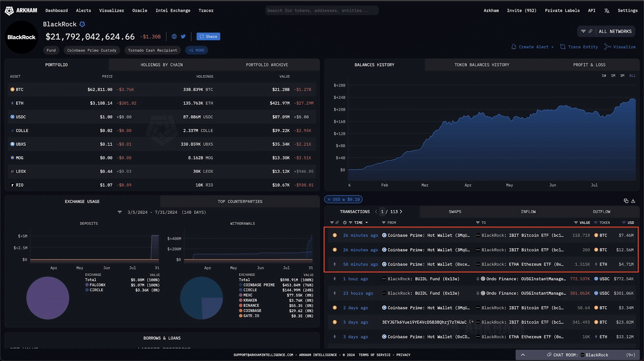Switch to the Portfolio Archive tab
Viewport: 644px width, 361px height.
pyautogui.click(x=267, y=65)
